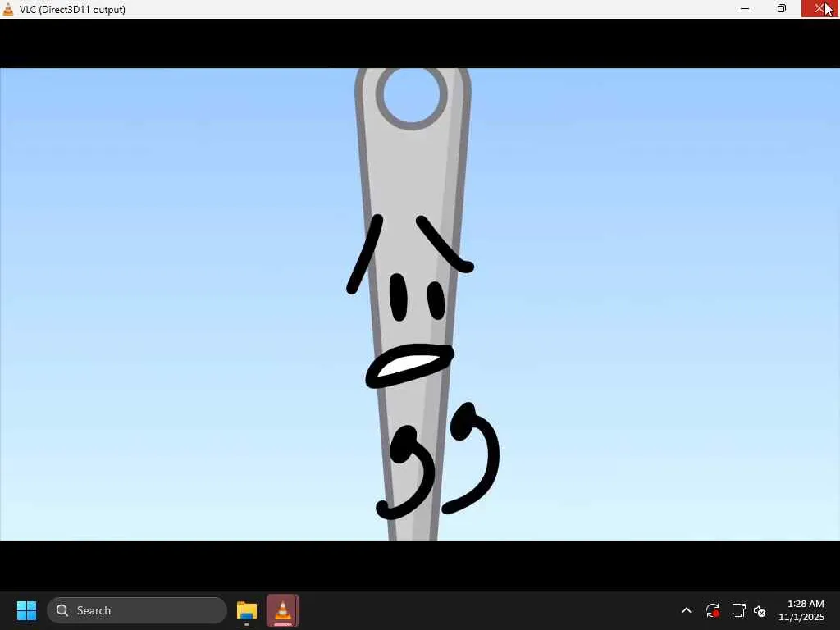The height and width of the screenshot is (630, 840).
Task: Click the muted volume tray icon
Action: click(x=760, y=610)
